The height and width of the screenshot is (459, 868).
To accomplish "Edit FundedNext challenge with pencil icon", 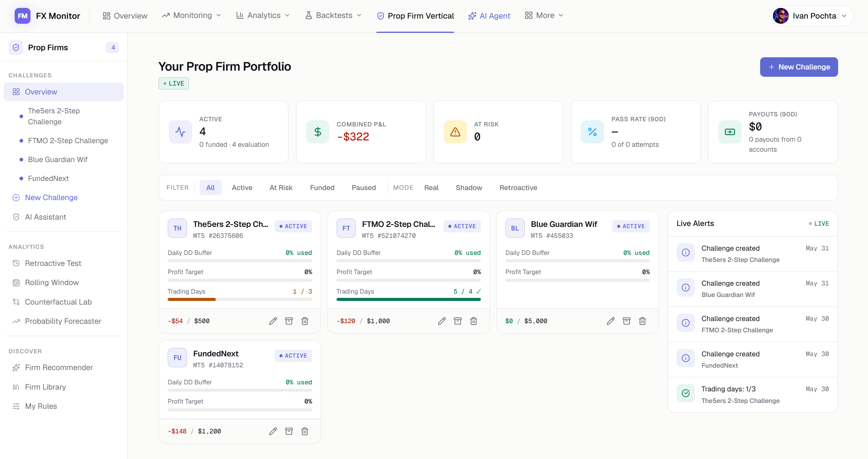I will click(273, 431).
